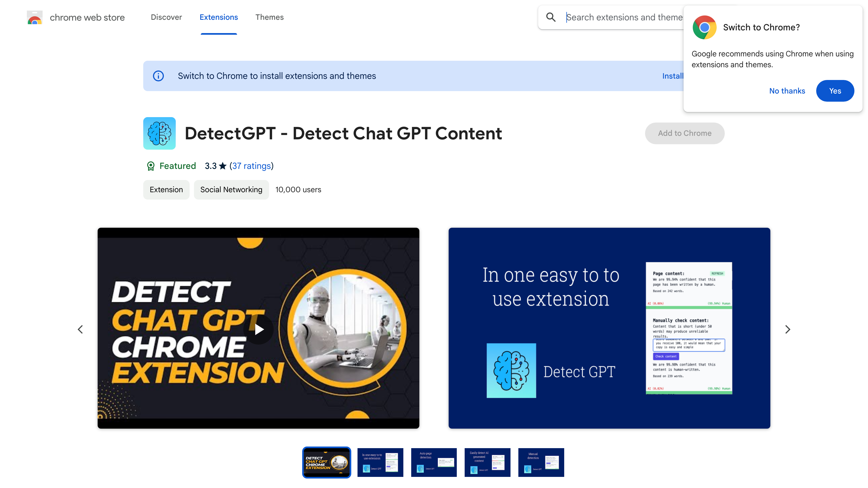Viewport: 868px width, 488px height.
Task: Click the Discover menu item
Action: point(166,17)
